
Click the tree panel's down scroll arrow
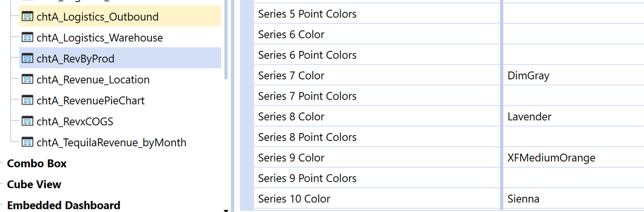tap(226, 210)
